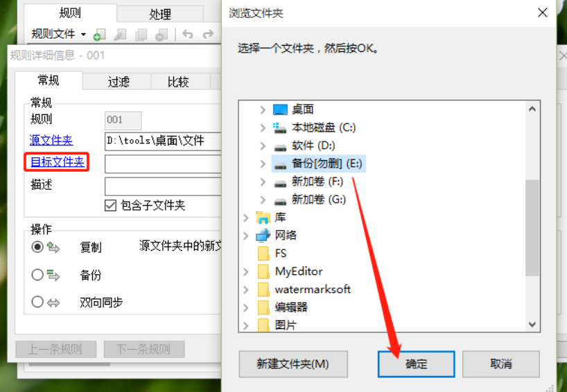Expand the 软件 (D:) tree node
The image size is (567, 392).
pos(263,145)
